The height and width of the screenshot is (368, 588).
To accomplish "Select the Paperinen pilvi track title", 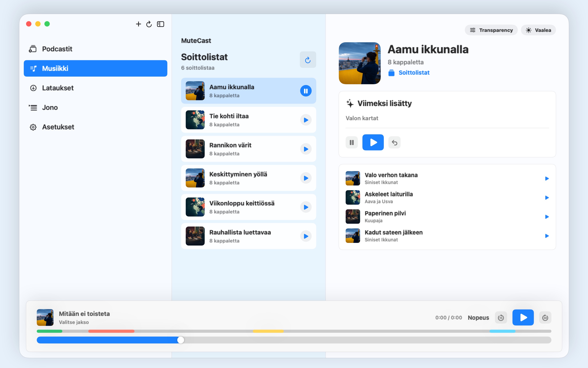I will point(385,213).
